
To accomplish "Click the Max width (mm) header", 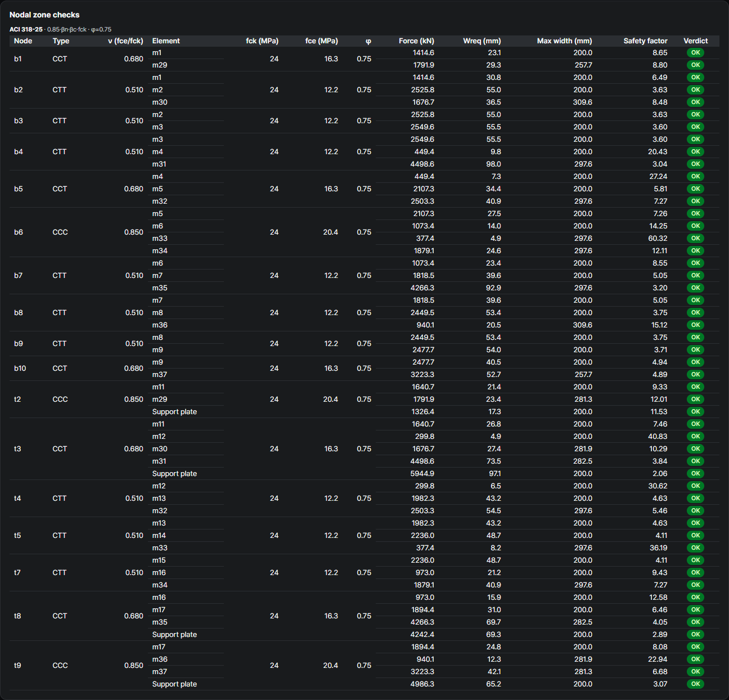I will point(565,41).
